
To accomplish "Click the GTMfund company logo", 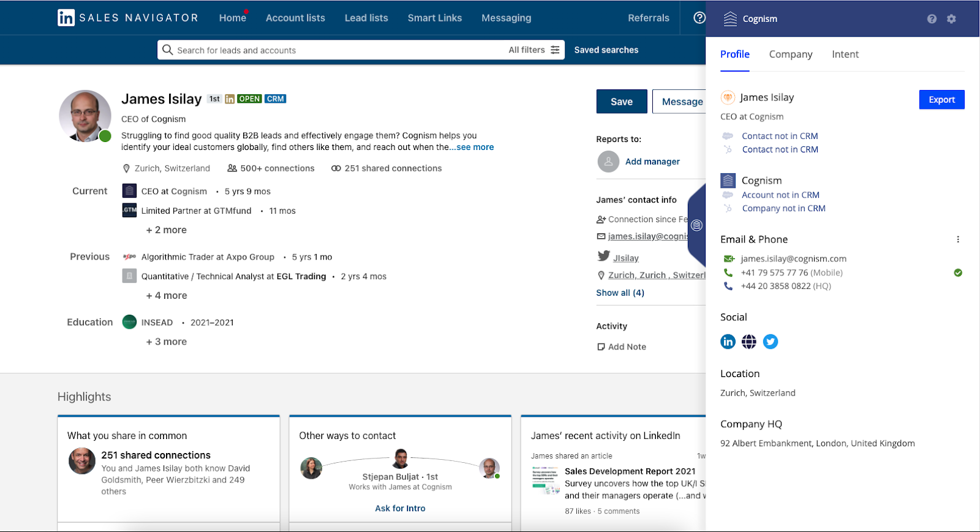I will click(x=129, y=210).
